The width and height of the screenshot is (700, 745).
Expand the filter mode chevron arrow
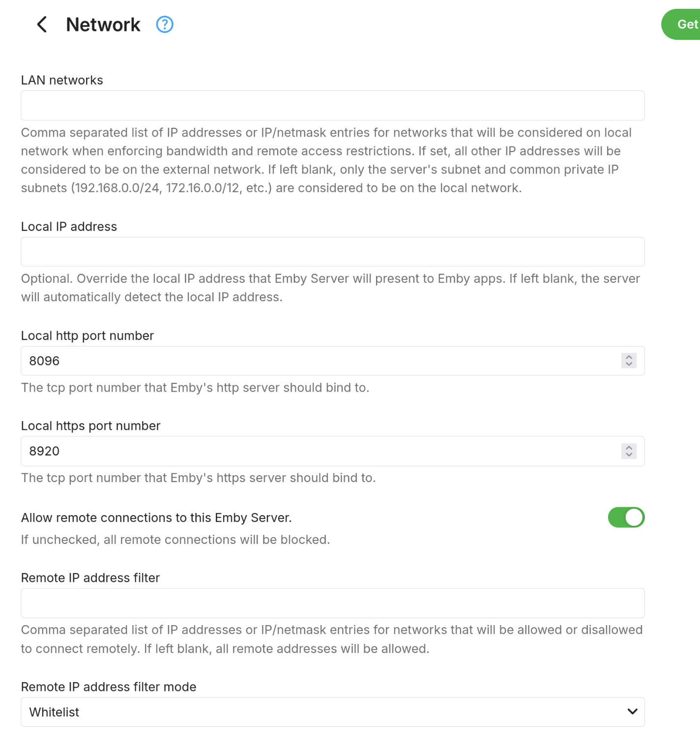[633, 712]
